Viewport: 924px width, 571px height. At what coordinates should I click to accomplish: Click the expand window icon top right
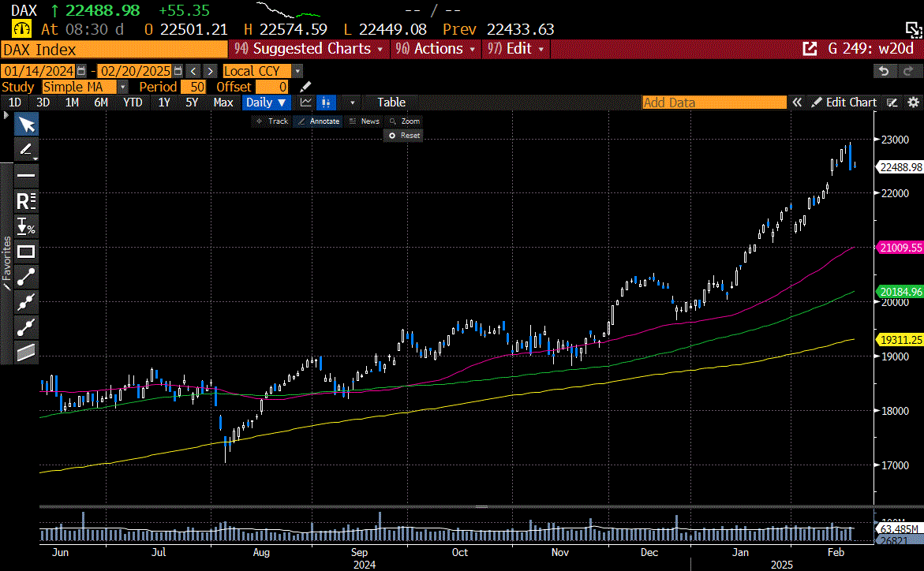tap(914, 29)
